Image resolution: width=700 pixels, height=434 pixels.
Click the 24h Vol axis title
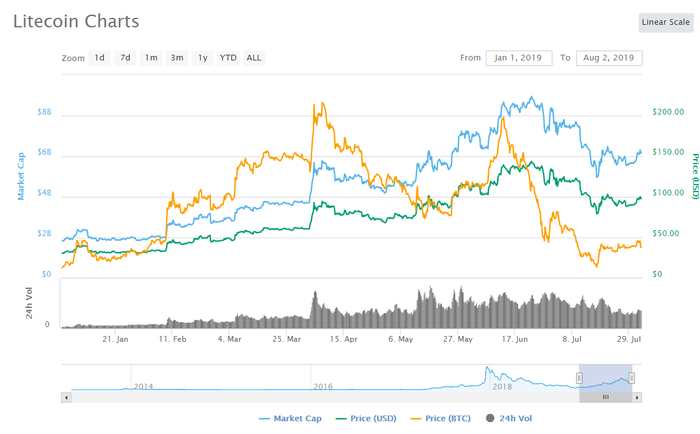pos(29,303)
